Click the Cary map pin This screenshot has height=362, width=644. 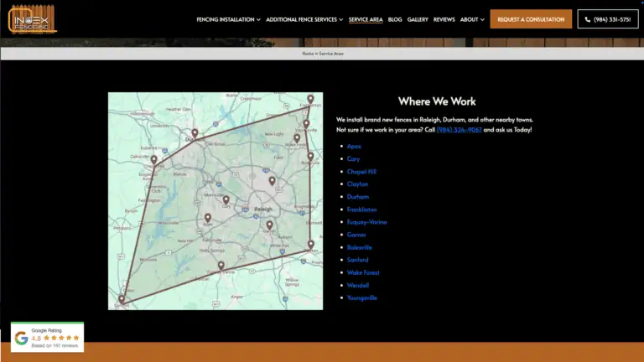click(226, 199)
